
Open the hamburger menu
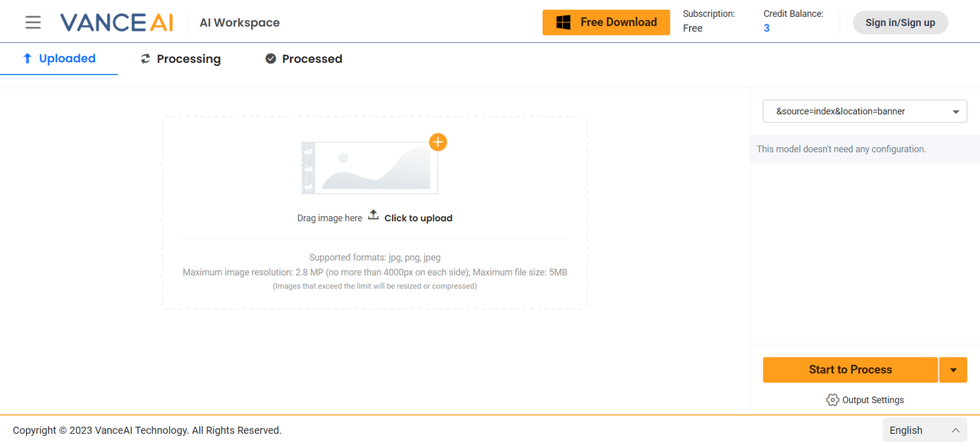[x=33, y=22]
